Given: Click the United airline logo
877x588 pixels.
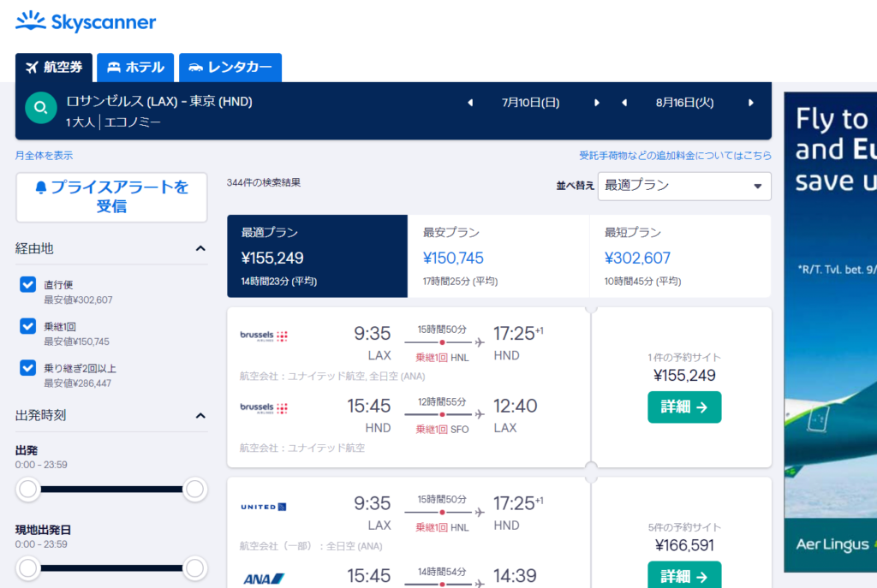Looking at the screenshot, I should [264, 507].
